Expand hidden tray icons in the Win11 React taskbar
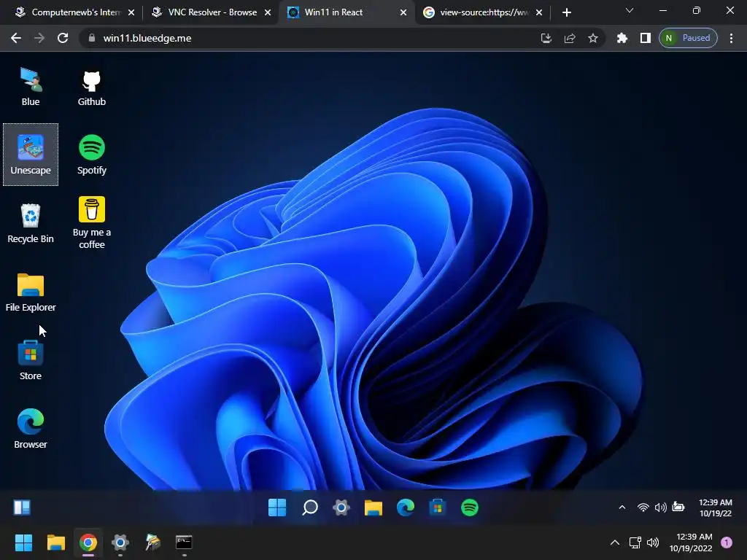747x560 pixels. pos(622,507)
